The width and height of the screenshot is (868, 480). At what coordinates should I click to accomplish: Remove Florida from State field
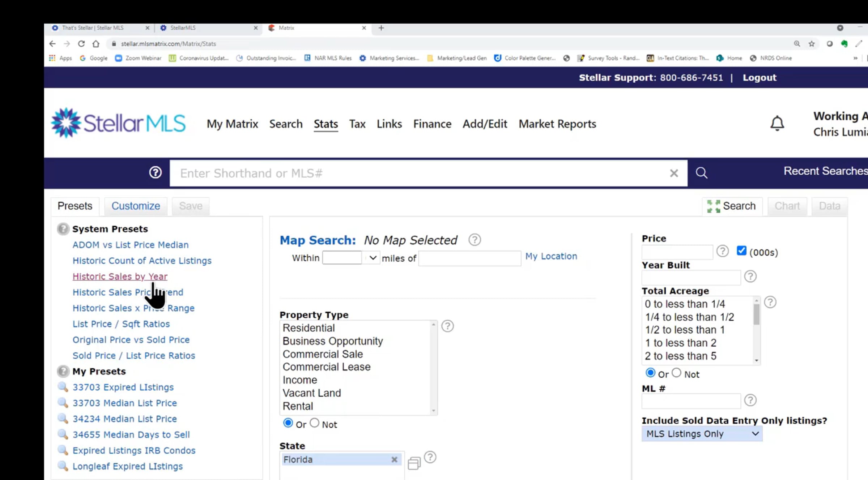tap(394, 459)
